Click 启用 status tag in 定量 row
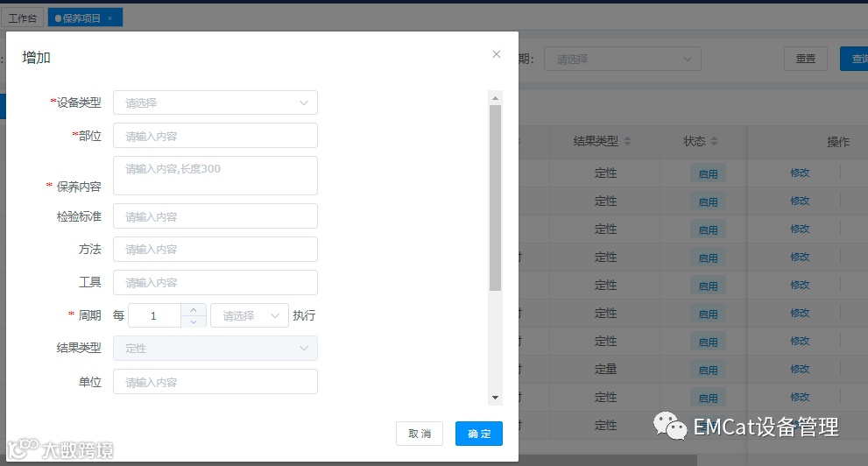Screen dimensions: 868x466 click(x=708, y=371)
